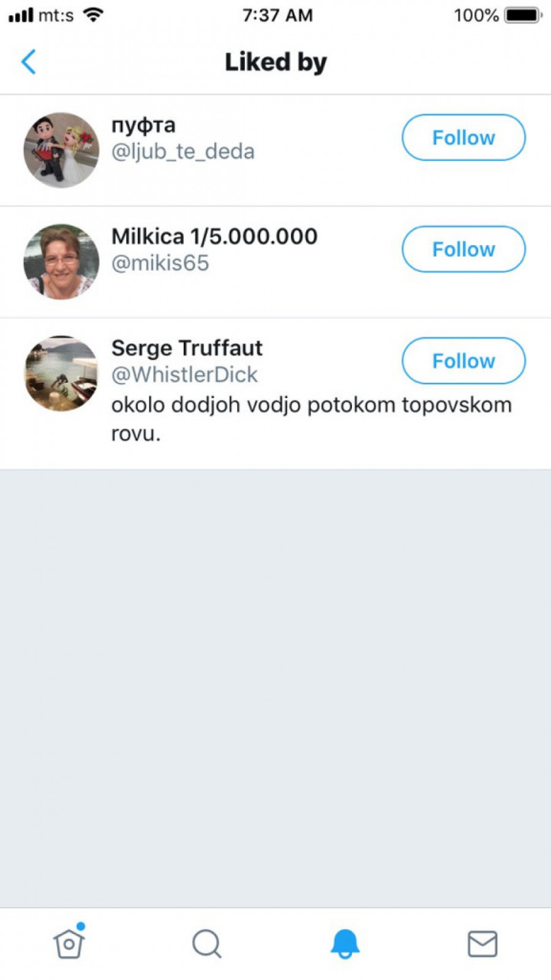The image size is (551, 980).
Task: Open the @WhistlerDick handle
Action: (x=184, y=375)
